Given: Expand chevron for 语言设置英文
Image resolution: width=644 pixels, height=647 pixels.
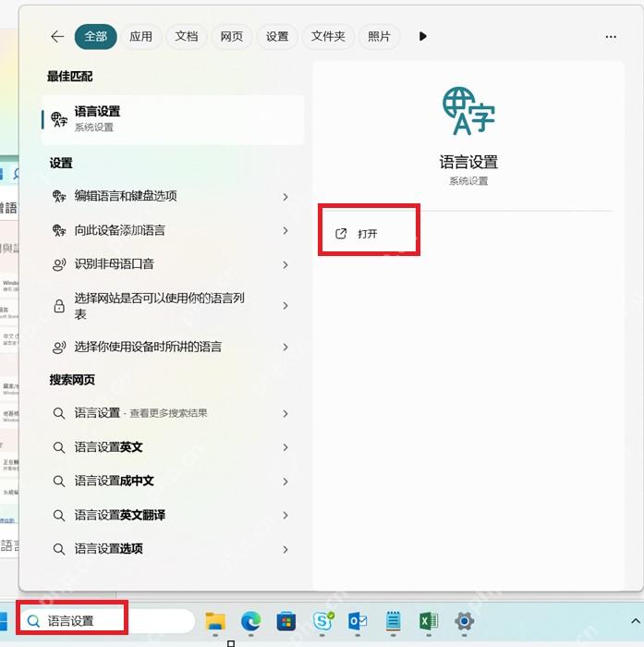Looking at the screenshot, I should point(286,447).
